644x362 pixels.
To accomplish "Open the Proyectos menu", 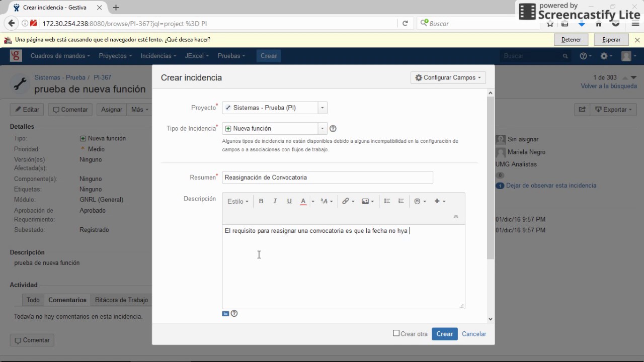I will pyautogui.click(x=115, y=56).
